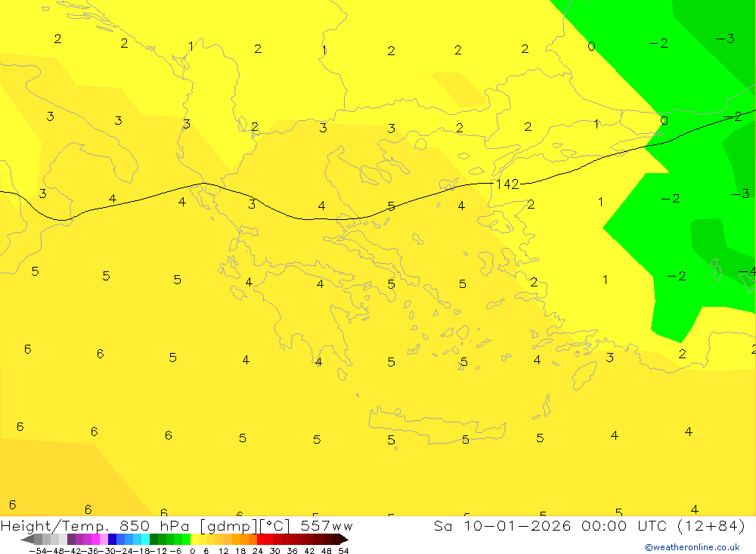Click the '36' legend scale label
This screenshot has width=756, height=554.
point(292,551)
